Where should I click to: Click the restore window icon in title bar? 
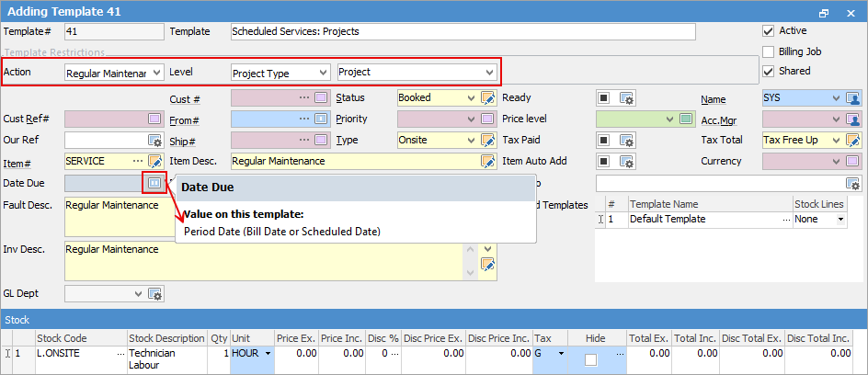click(x=824, y=12)
